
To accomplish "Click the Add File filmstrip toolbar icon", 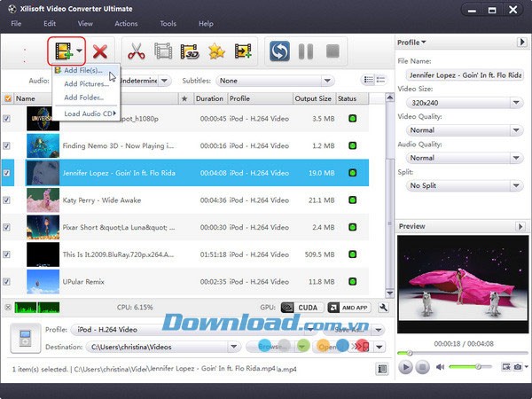I will pos(64,51).
